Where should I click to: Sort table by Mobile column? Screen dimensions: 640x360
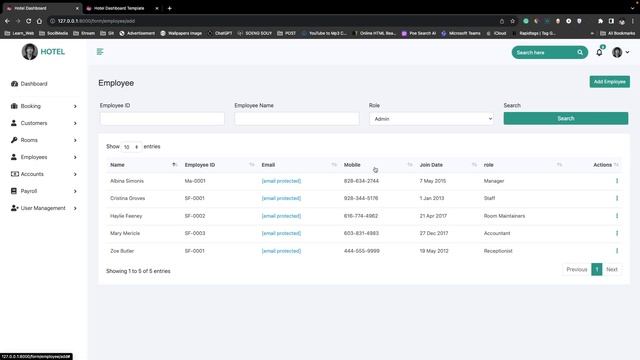pyautogui.click(x=378, y=165)
